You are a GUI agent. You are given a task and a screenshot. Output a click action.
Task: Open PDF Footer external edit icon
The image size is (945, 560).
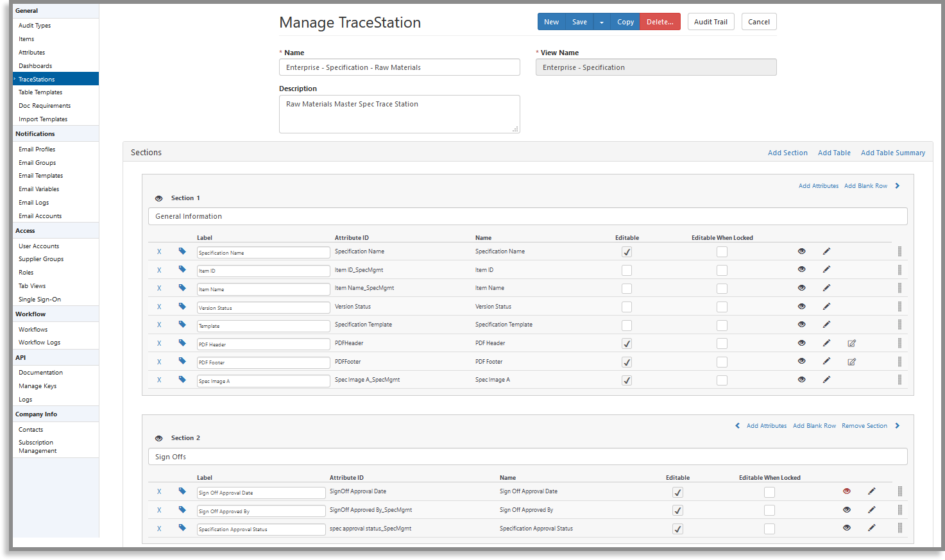[x=852, y=362]
